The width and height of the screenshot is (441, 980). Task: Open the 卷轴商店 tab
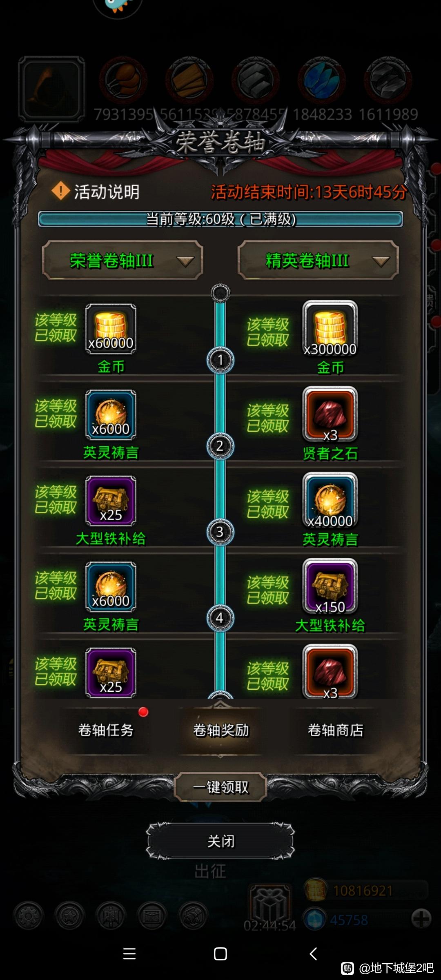click(336, 730)
